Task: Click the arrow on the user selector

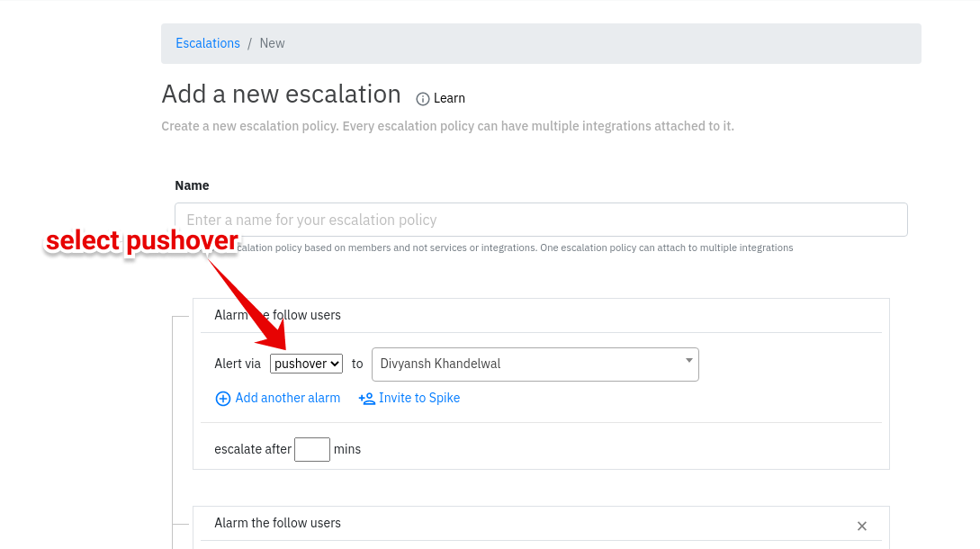Action: click(x=688, y=361)
